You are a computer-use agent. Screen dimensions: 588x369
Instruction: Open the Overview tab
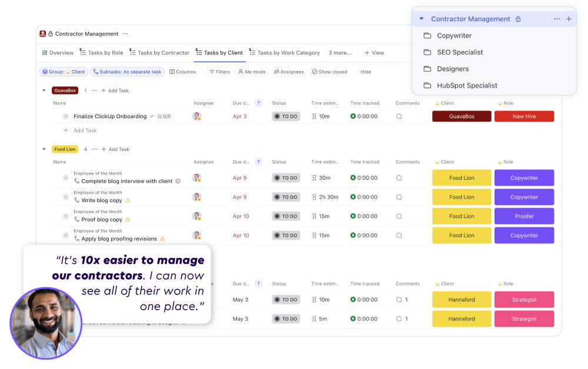click(x=58, y=53)
